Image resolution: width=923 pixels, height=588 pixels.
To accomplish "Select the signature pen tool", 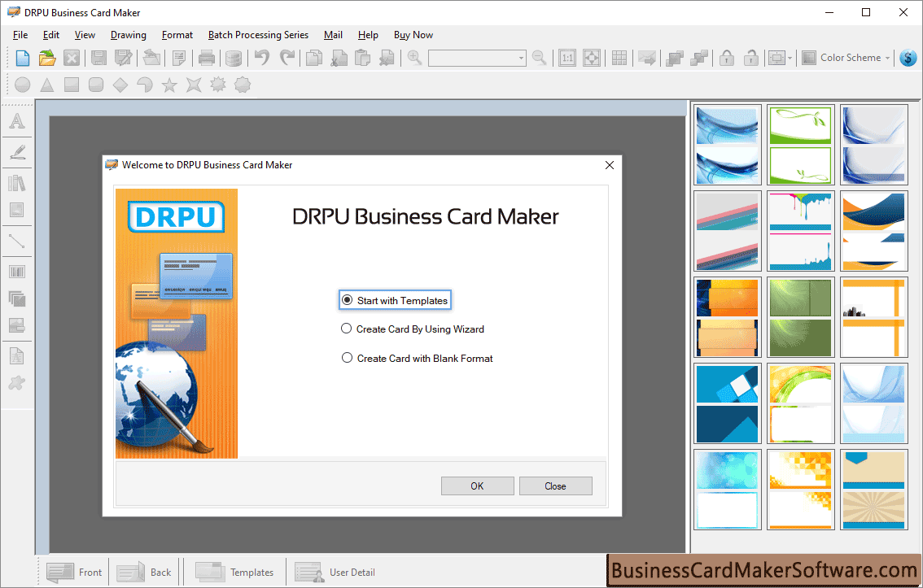I will click(x=17, y=152).
